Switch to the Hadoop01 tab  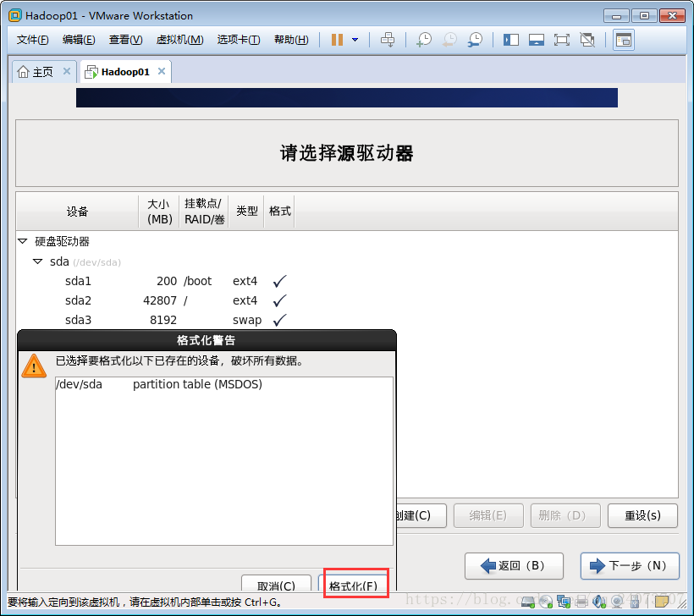124,72
